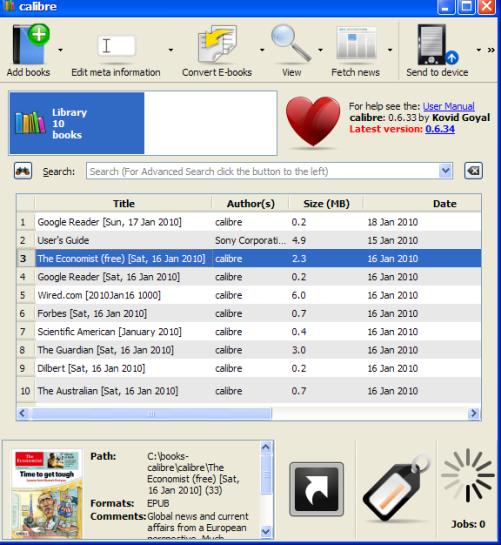Expand Fetch news dropdown arrow

click(x=390, y=50)
